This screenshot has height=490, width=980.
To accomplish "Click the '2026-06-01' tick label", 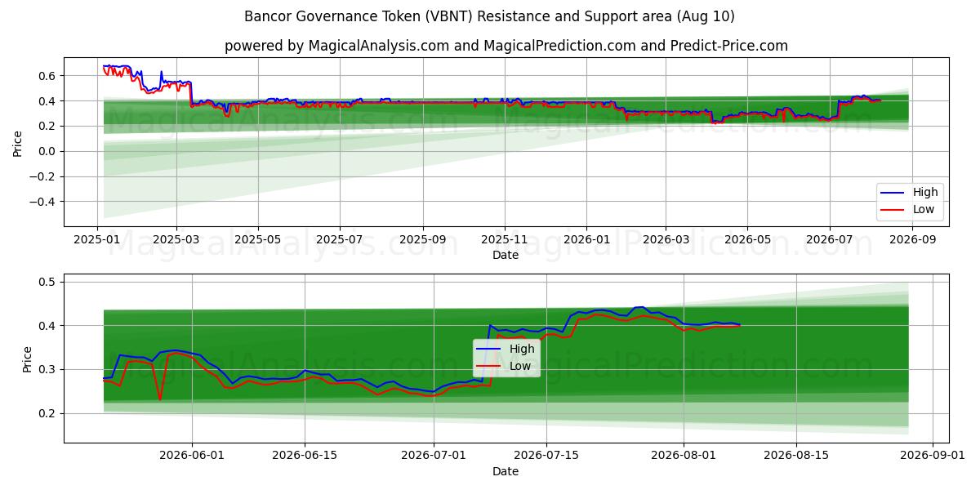I will point(193,456).
